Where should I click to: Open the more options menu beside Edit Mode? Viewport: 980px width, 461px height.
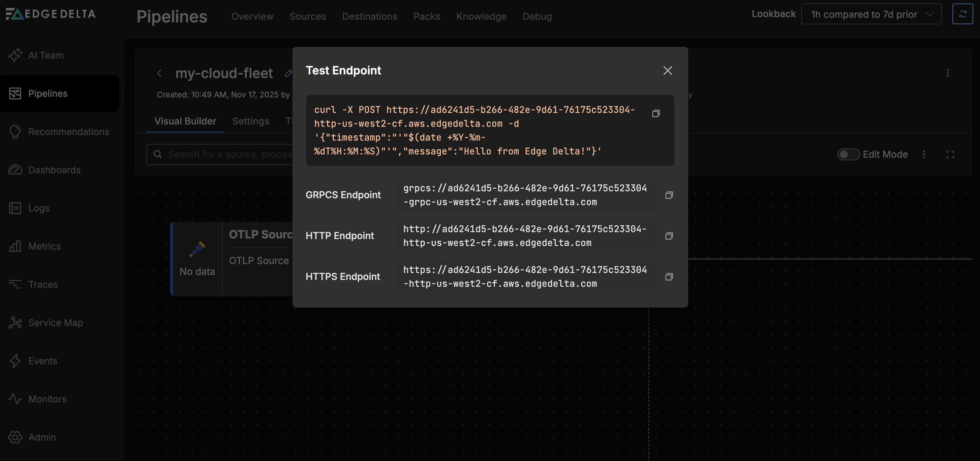(924, 154)
